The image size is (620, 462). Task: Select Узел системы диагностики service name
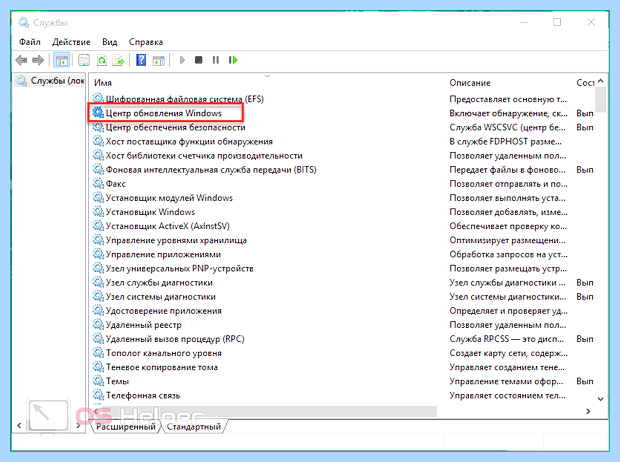click(x=161, y=297)
